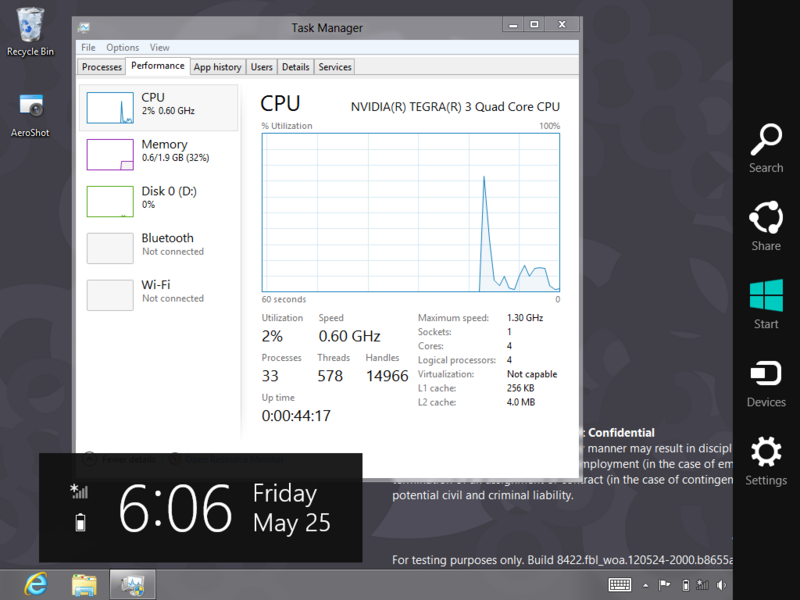Screen dimensions: 800x600
Task: Select the Bluetooth performance entry
Action: [x=159, y=248]
